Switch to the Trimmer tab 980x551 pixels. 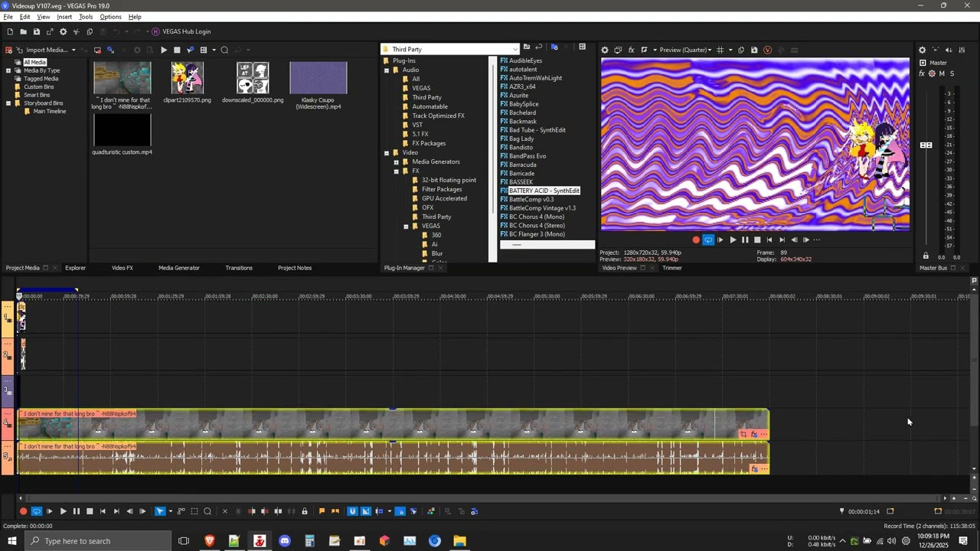click(672, 268)
